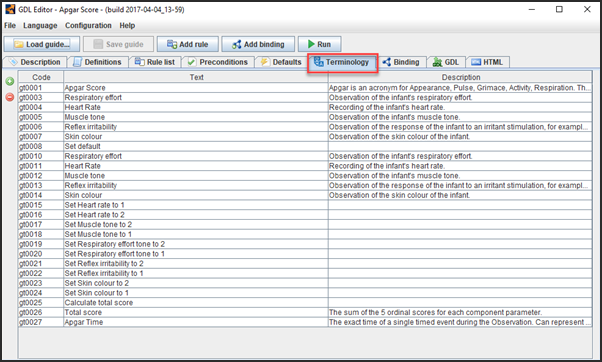This screenshot has width=602, height=362.
Task: Click the Code column header
Action: [41, 77]
